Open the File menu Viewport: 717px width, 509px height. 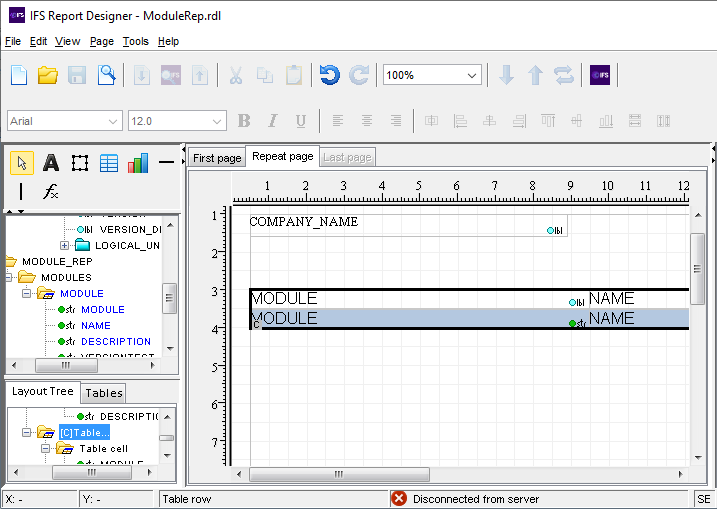(13, 41)
